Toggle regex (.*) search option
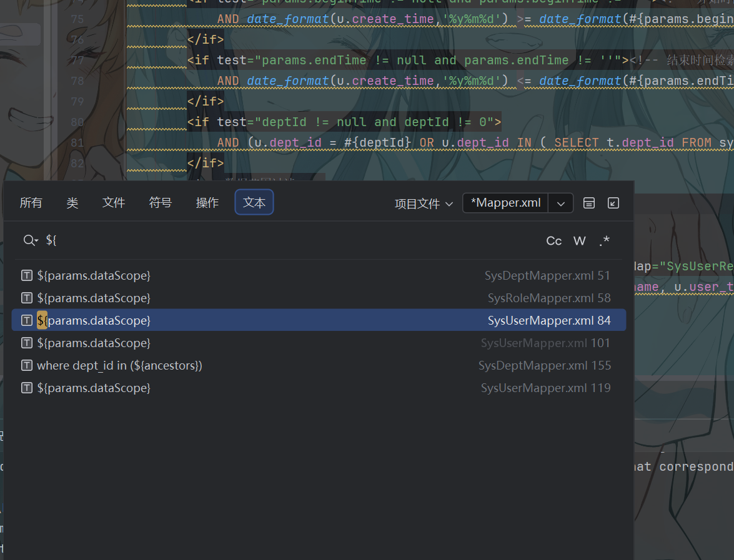The width and height of the screenshot is (734, 560). [604, 241]
